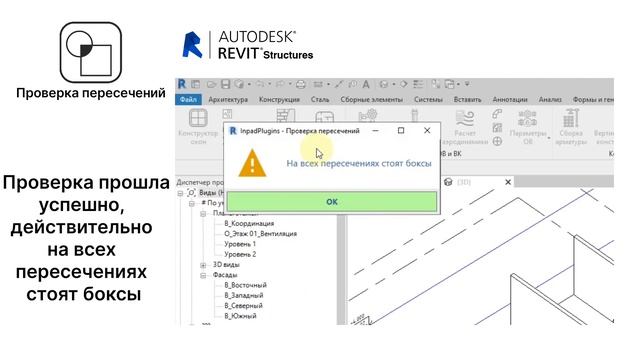This screenshot has width=640, height=360.
Task: Switch to the Сталь ribbon tab
Action: 320,99
